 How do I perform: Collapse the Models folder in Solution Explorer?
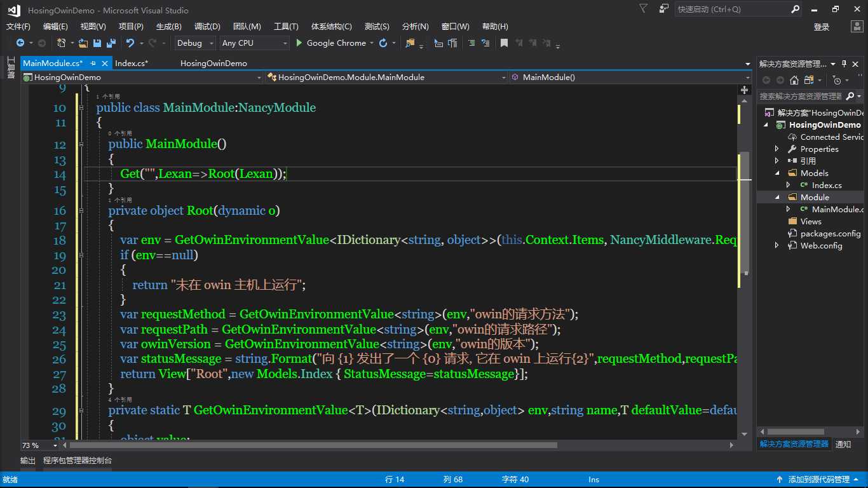tap(777, 173)
